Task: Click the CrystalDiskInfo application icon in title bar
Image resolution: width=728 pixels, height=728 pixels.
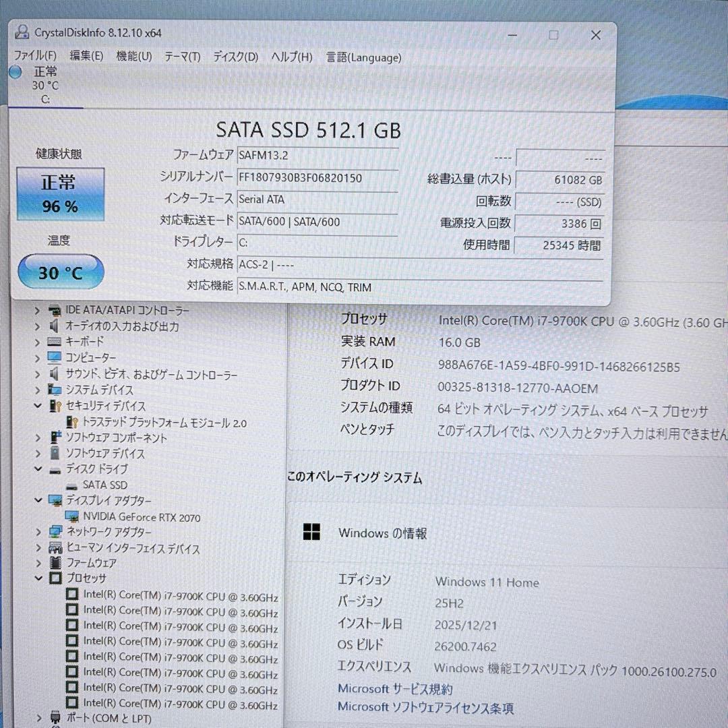Action: [22, 32]
